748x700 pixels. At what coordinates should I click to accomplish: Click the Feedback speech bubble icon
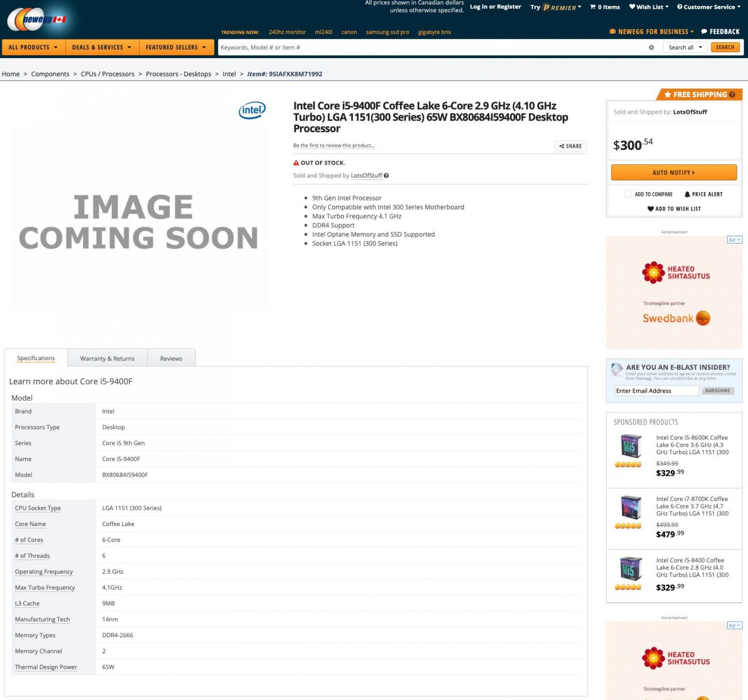(x=704, y=32)
